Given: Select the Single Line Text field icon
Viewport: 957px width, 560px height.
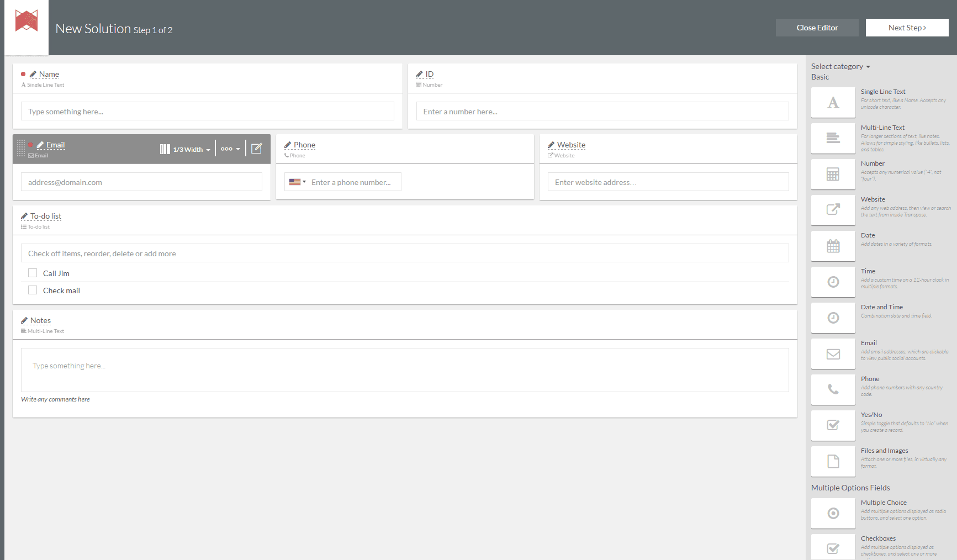Looking at the screenshot, I should click(833, 102).
